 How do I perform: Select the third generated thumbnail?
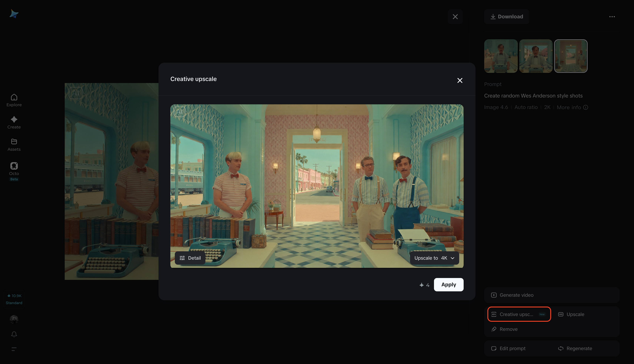click(x=571, y=56)
